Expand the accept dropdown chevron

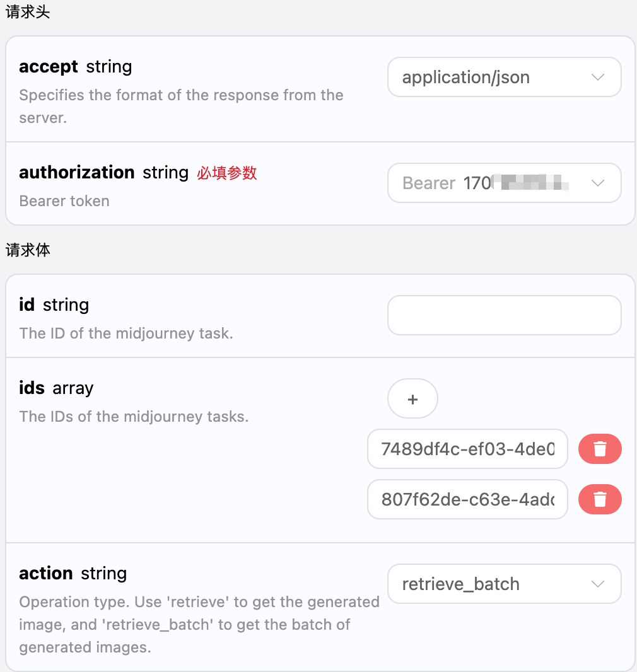coord(597,78)
